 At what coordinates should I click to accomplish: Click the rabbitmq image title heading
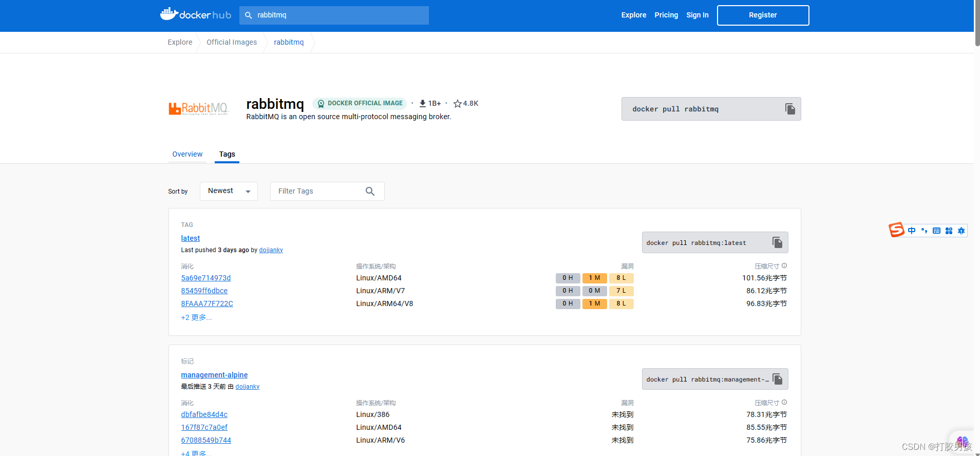click(275, 104)
